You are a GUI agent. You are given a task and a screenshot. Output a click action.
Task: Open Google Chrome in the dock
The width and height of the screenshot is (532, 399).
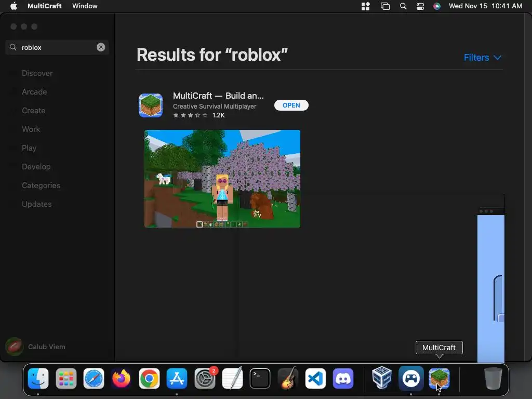point(149,378)
